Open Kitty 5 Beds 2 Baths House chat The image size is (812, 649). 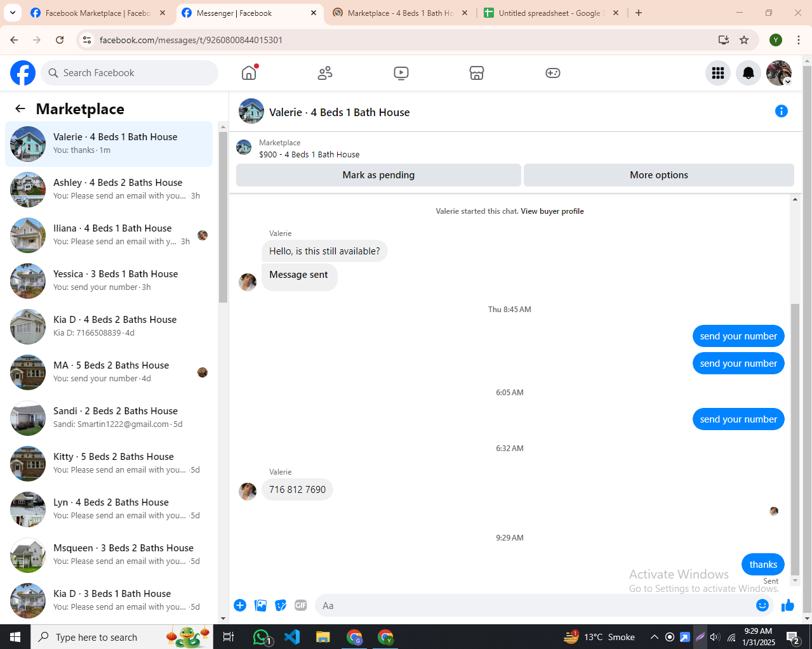109,464
